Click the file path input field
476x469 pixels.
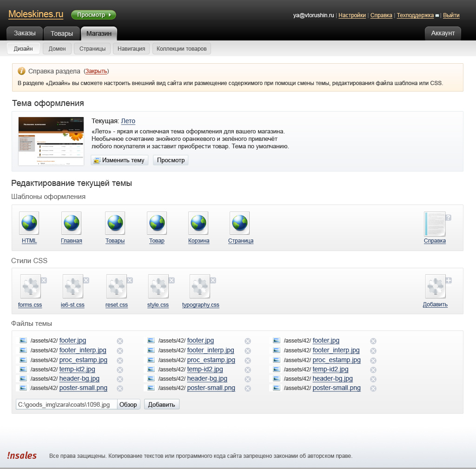pyautogui.click(x=66, y=404)
